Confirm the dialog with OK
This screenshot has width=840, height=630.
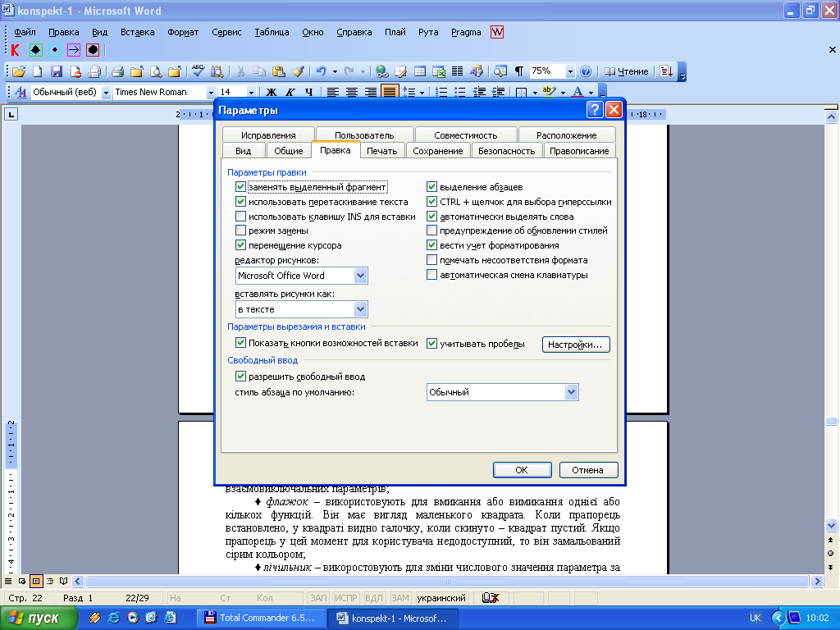click(522, 470)
